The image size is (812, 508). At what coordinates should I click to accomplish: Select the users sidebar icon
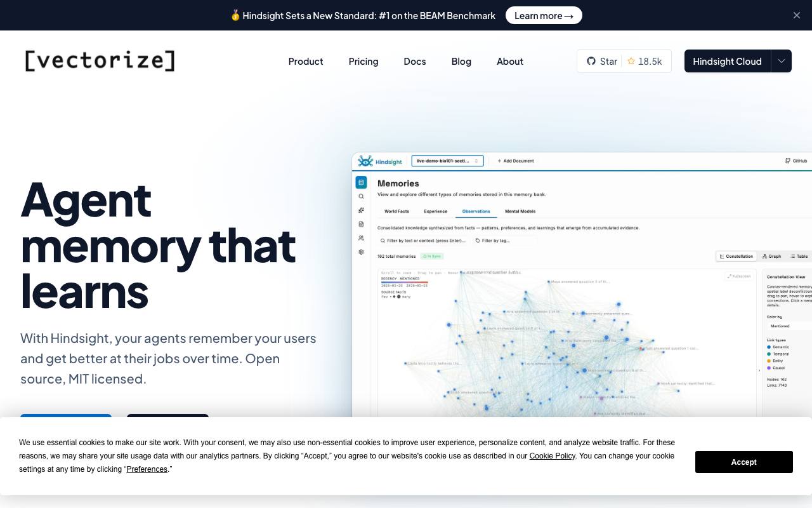point(361,238)
